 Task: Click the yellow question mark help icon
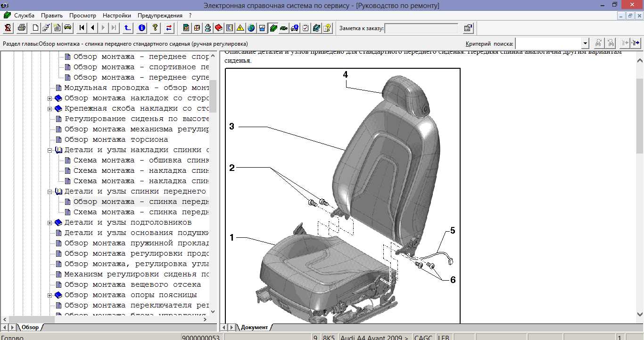(155, 28)
